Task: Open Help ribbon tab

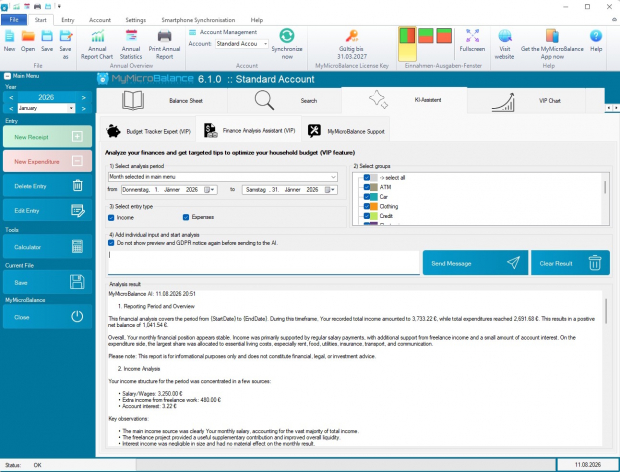Action: tap(257, 20)
